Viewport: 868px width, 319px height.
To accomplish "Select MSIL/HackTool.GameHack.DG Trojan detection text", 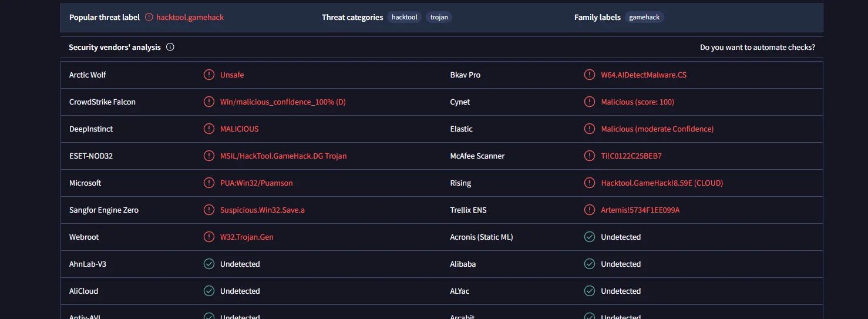I will (x=283, y=156).
